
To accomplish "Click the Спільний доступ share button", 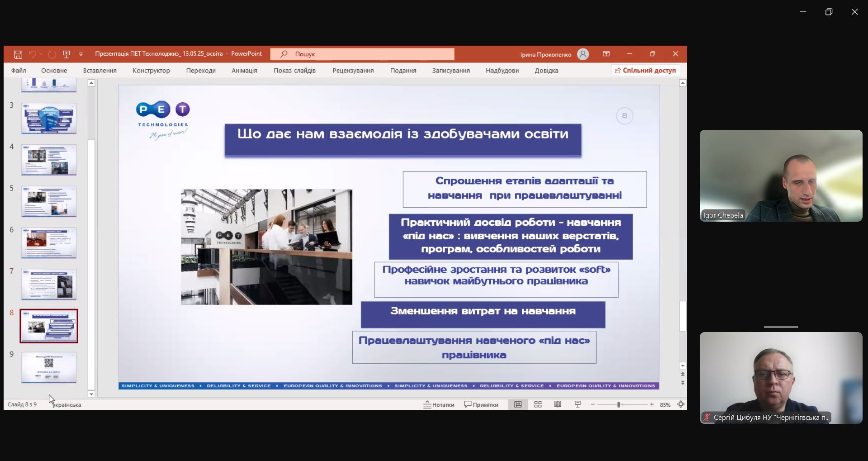I will 645,71.
